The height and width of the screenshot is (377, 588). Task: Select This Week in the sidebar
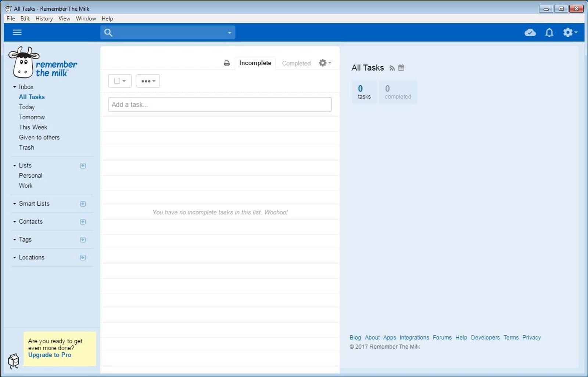(33, 127)
